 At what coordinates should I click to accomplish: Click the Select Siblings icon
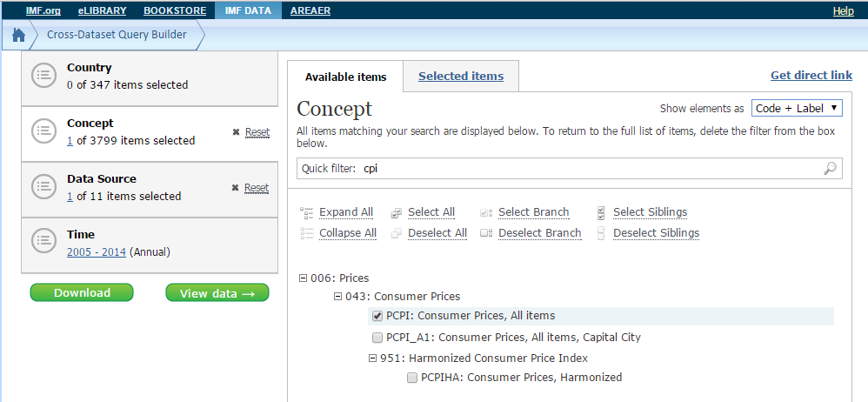click(601, 212)
